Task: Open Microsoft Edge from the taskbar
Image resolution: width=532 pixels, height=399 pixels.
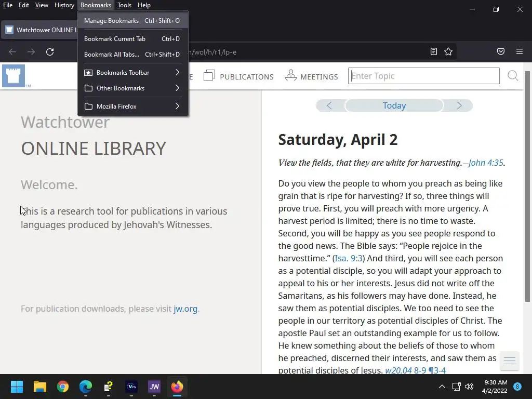Action: [86, 387]
